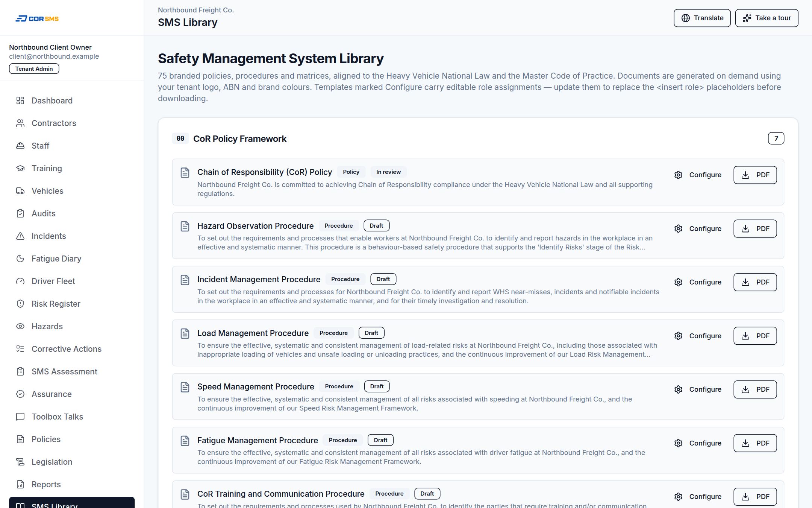Download PDF of Incident Management Procedure
Screen dimensions: 812x508
pos(755,282)
